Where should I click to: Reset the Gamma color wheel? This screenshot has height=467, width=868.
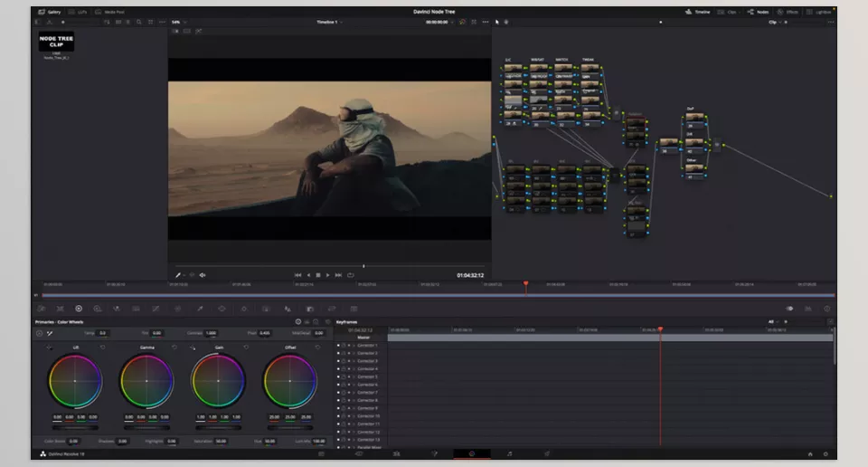[x=174, y=348]
